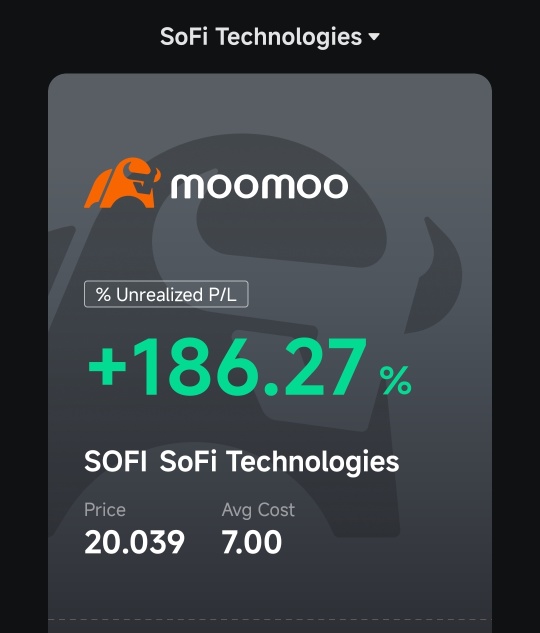This screenshot has width=540, height=633.
Task: Click the orange moomoo bull logo
Action: pyautogui.click(x=122, y=183)
